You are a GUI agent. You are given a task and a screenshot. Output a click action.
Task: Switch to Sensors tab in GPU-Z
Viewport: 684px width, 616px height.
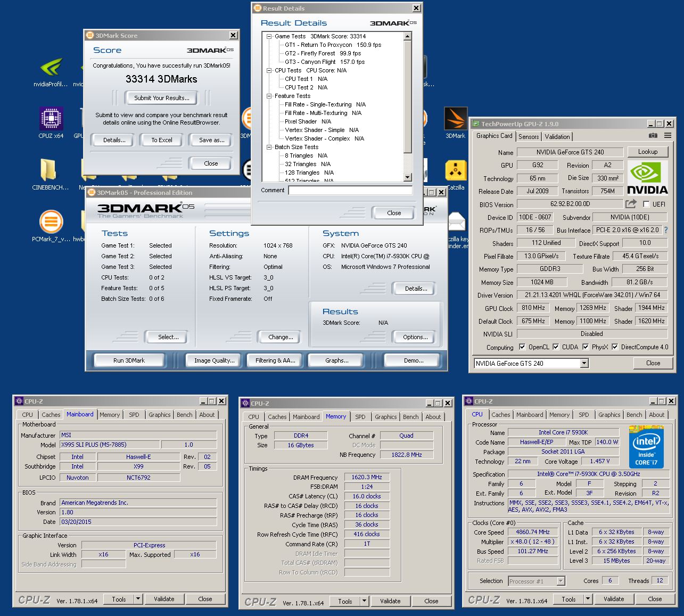point(529,137)
